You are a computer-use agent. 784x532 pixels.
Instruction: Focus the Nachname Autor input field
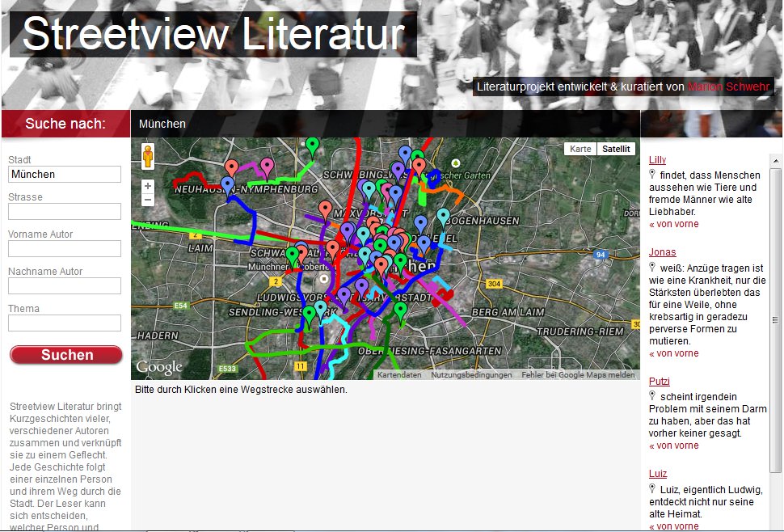65,285
